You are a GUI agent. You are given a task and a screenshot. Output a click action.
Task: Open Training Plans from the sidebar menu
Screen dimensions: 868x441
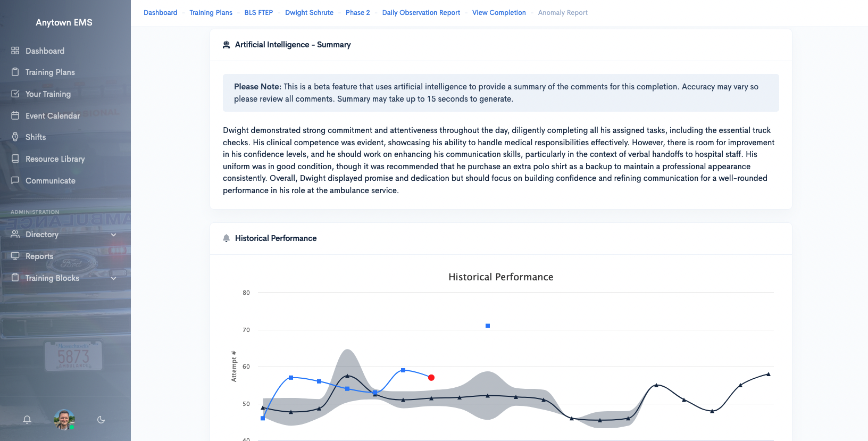pyautogui.click(x=49, y=72)
